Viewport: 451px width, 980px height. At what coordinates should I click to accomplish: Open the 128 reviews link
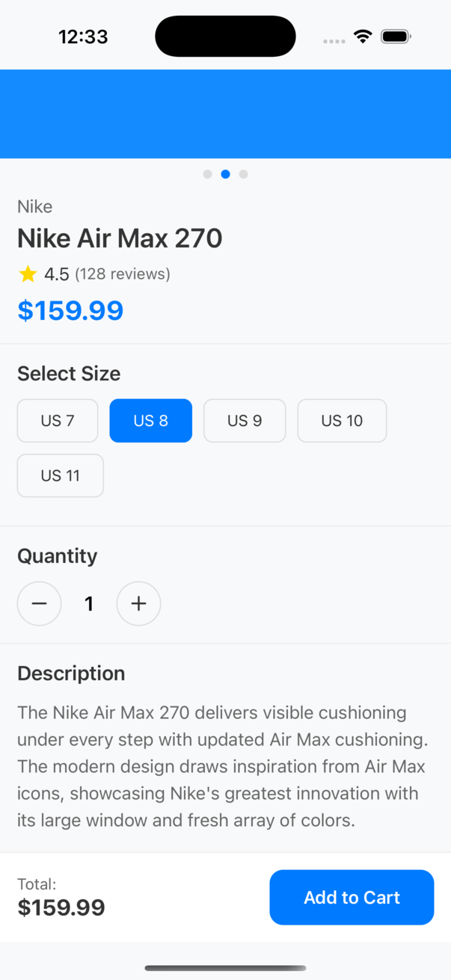(123, 274)
